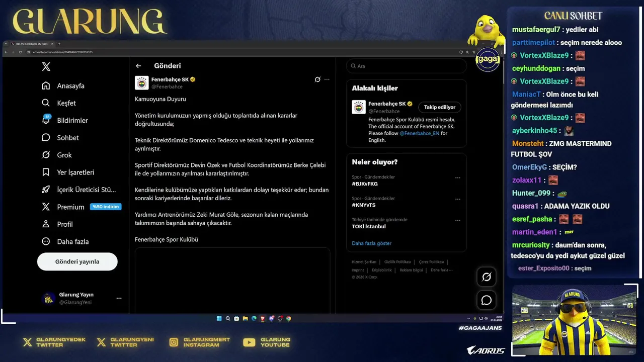Open Hizmet Şartları footer link
Viewport: 644px width, 362px height.
coord(364,262)
